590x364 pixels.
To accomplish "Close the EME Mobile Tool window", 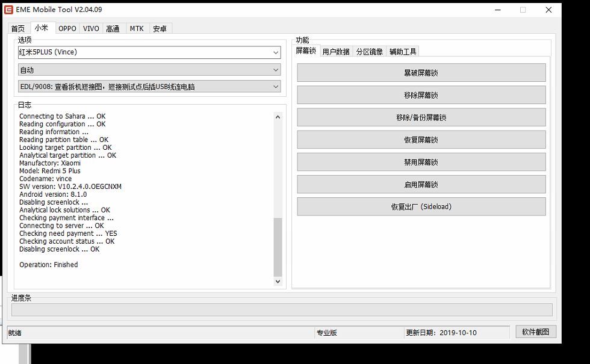I will (x=548, y=10).
